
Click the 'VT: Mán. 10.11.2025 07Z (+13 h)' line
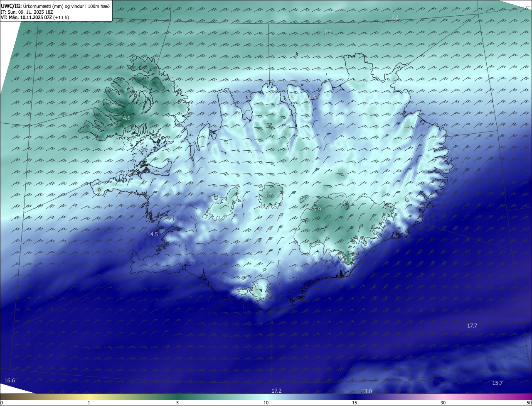click(35, 17)
